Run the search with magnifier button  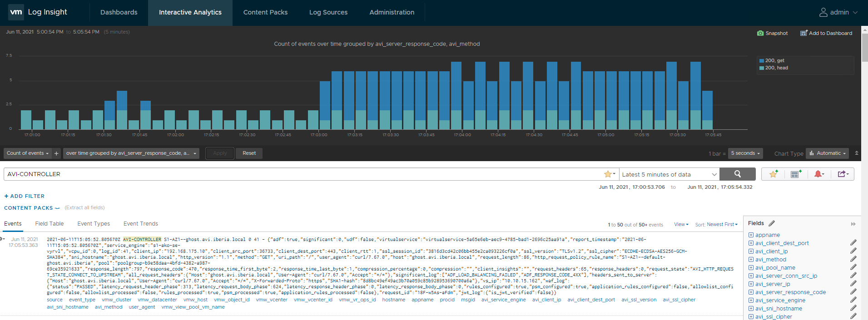738,174
